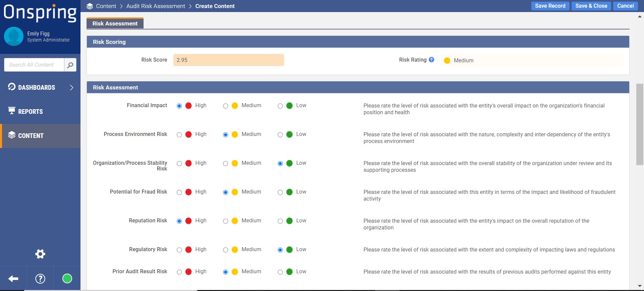Click the help question mark icon
644x291 pixels.
(40, 279)
